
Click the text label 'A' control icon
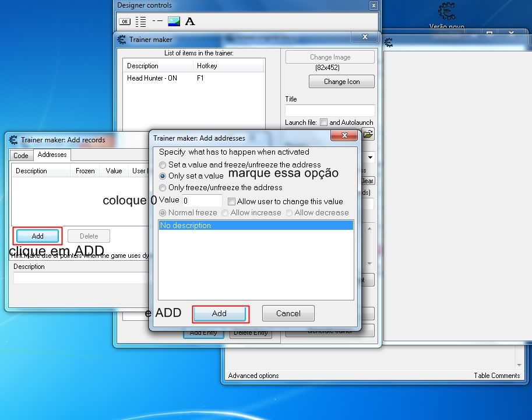pyautogui.click(x=190, y=22)
